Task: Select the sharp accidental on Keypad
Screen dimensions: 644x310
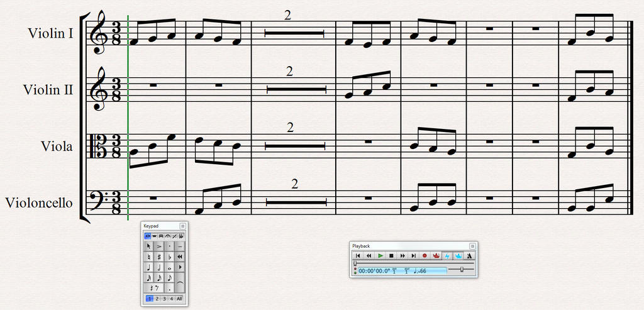Action: coord(159,257)
